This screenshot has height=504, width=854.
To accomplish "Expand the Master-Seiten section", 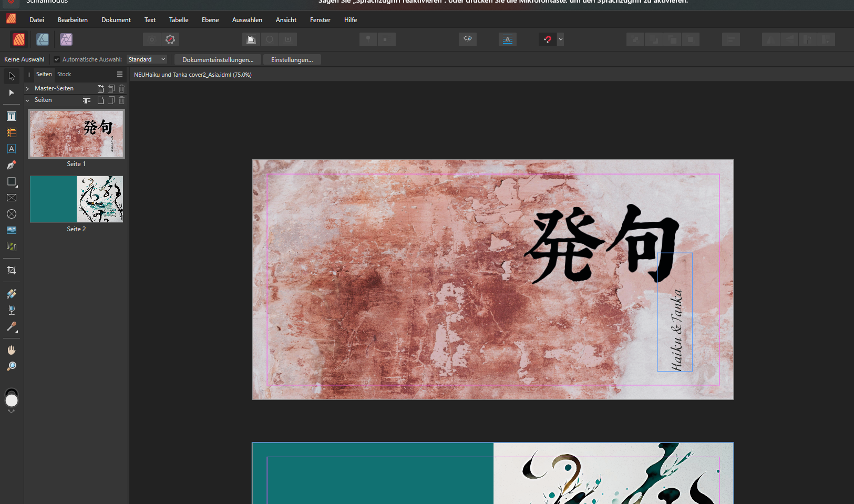I will (x=27, y=89).
